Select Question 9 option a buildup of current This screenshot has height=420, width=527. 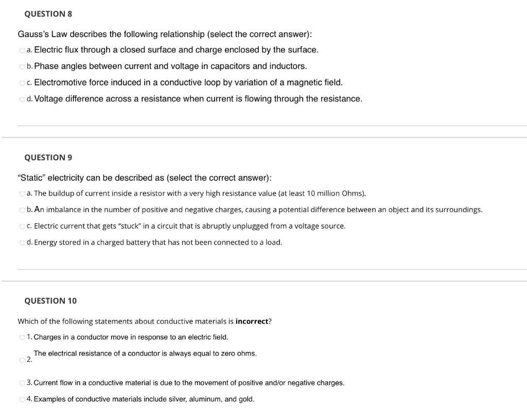coord(22,194)
